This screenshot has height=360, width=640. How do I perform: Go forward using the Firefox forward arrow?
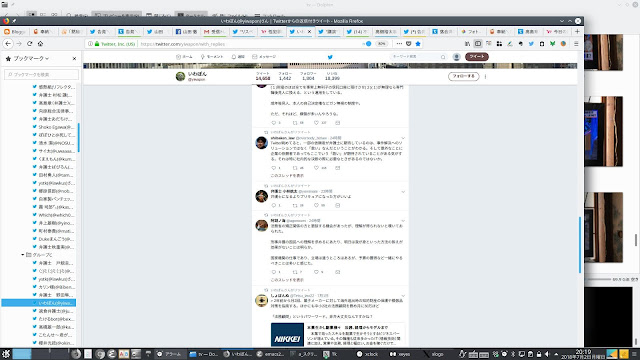19,44
